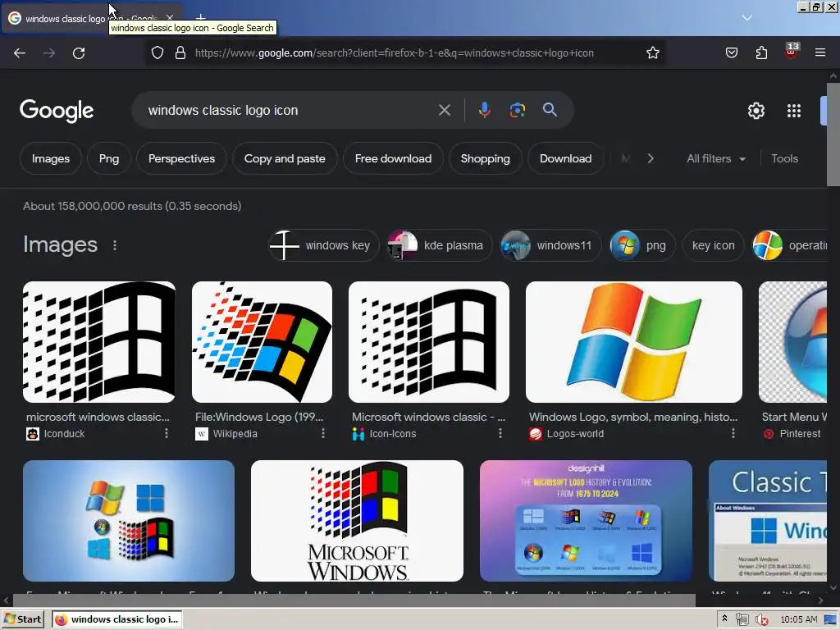Open the Tools options
840x630 pixels.
pos(784,158)
